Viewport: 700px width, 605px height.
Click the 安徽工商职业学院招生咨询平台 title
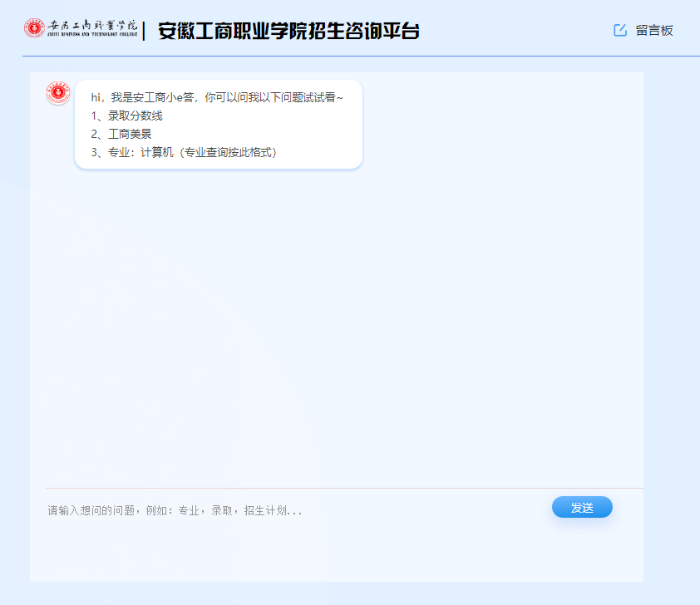[288, 31]
